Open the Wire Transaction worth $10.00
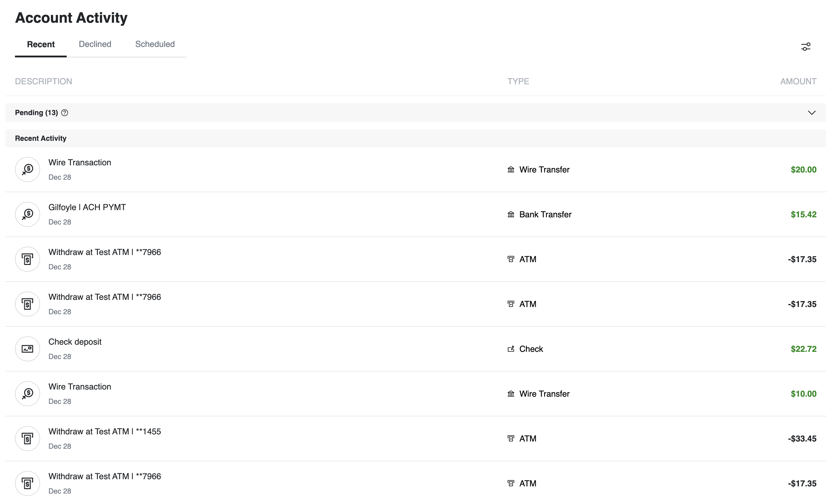 (415, 394)
